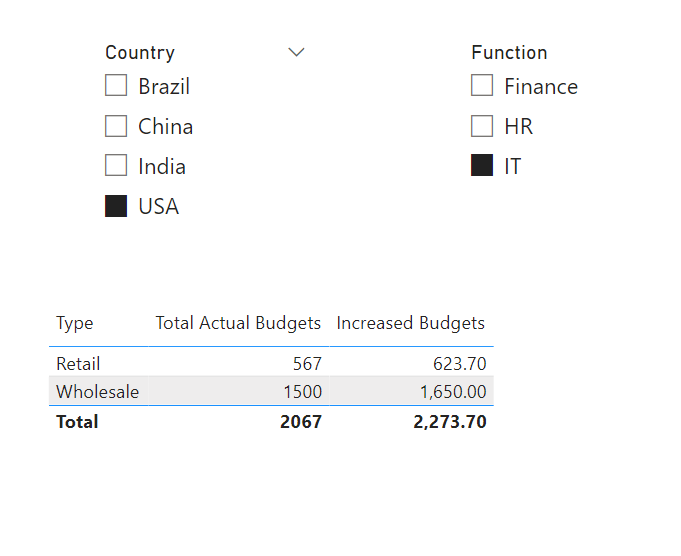
Task: Click the USA label text
Action: click(159, 206)
